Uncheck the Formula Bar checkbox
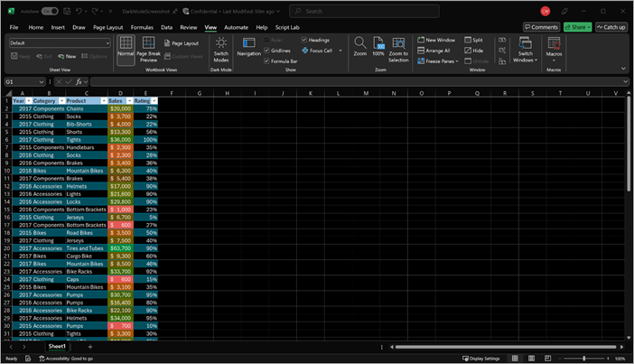The image size is (634, 364). tap(266, 61)
